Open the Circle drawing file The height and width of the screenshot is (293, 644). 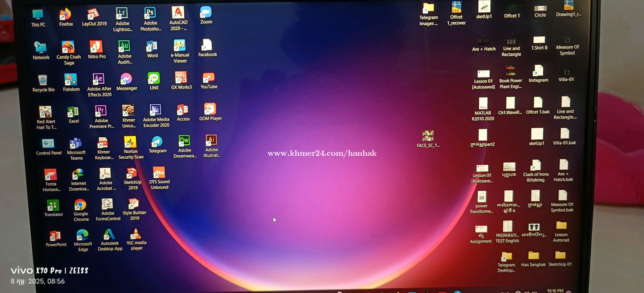540,11
